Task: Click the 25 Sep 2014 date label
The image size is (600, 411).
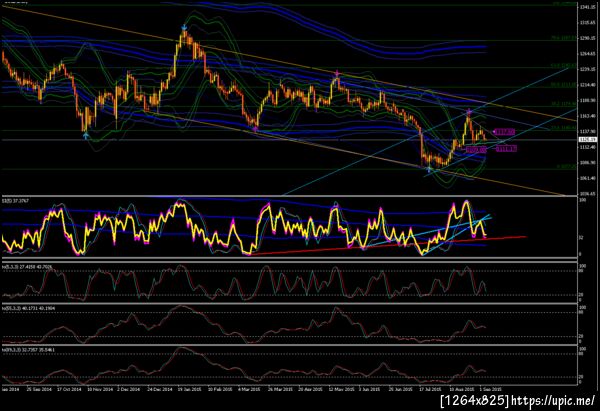Action: [39, 389]
